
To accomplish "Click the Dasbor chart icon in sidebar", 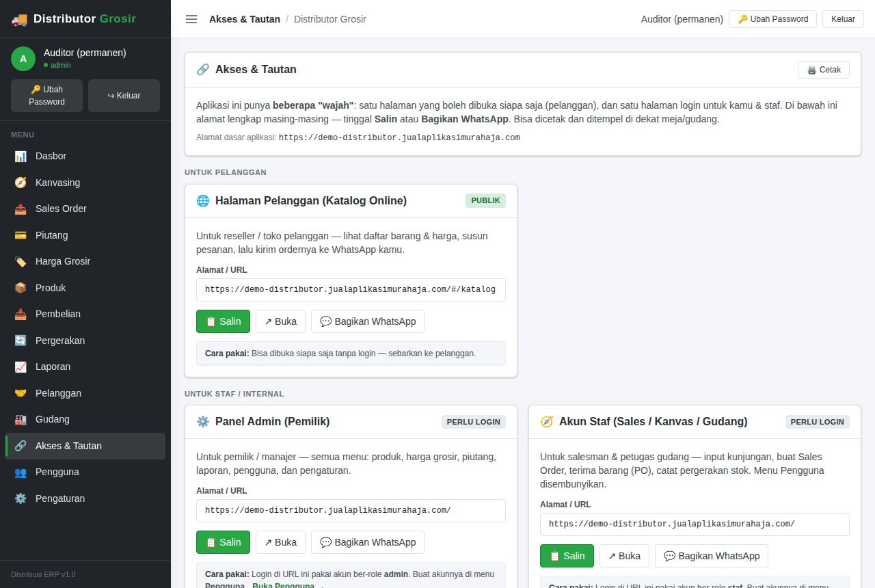I will (x=21, y=156).
